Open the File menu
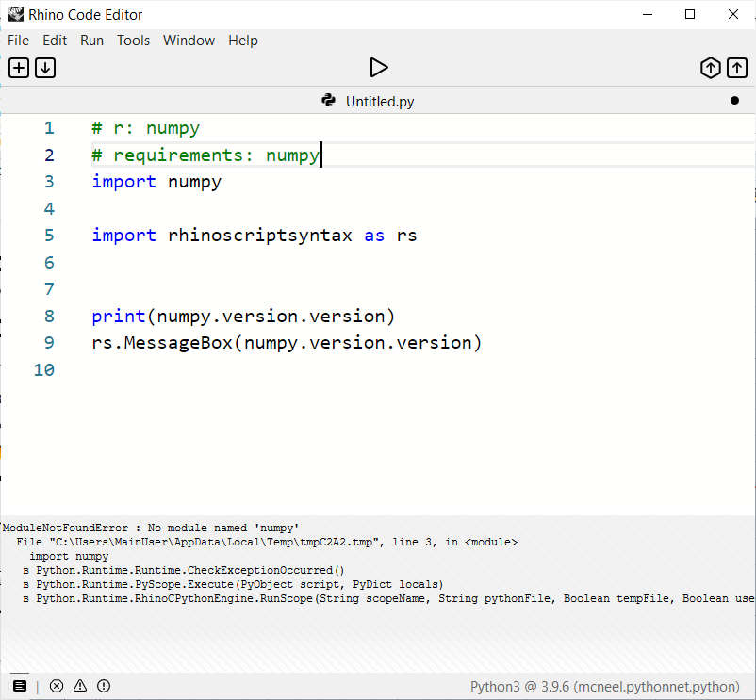Viewport: 756px width, 700px height. coord(18,41)
